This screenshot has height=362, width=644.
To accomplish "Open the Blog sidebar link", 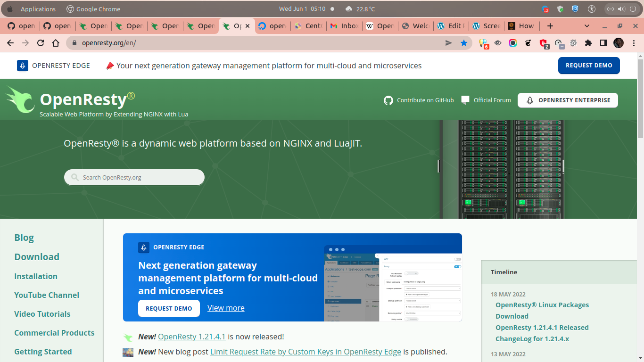I will (24, 238).
